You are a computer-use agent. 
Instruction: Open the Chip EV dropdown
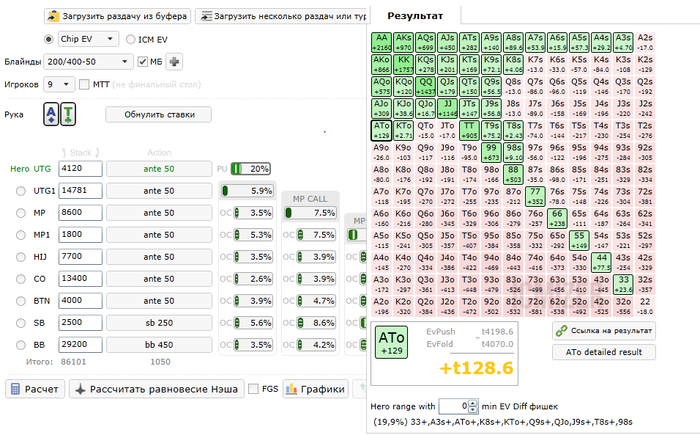pos(88,39)
